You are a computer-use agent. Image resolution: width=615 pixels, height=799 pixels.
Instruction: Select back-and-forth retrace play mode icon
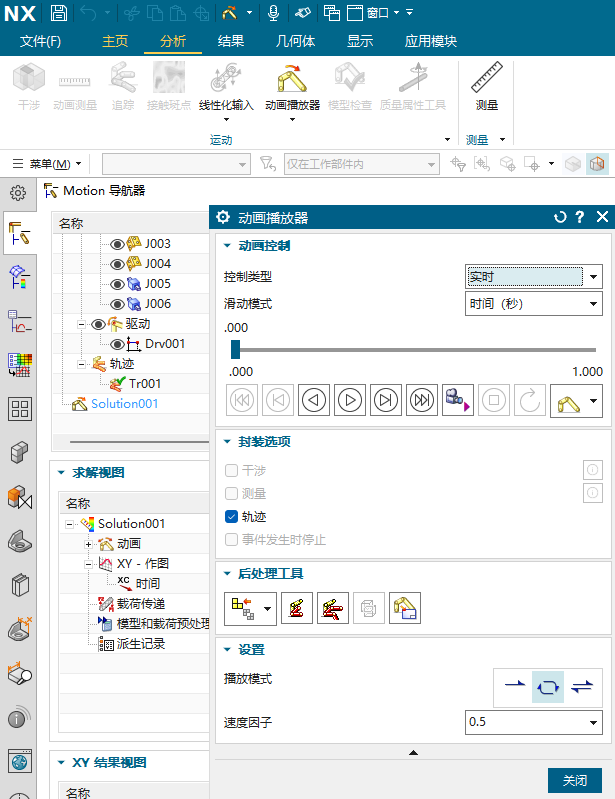pos(582,686)
